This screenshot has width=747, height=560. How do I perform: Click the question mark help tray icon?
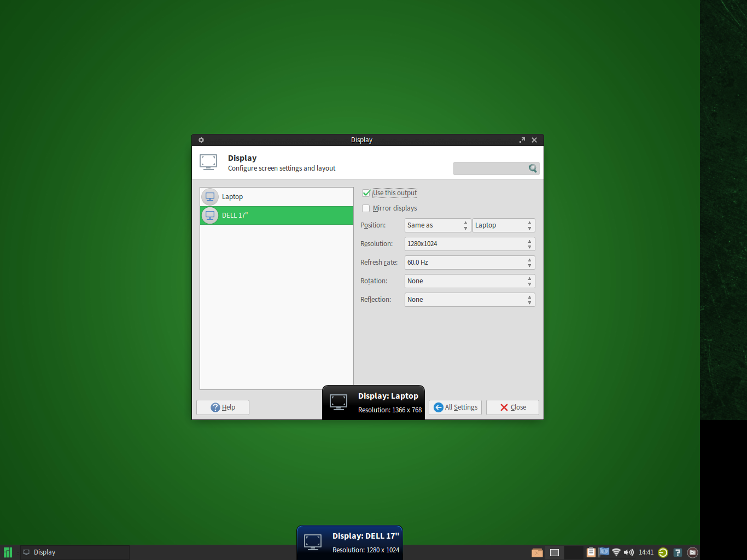tap(678, 552)
